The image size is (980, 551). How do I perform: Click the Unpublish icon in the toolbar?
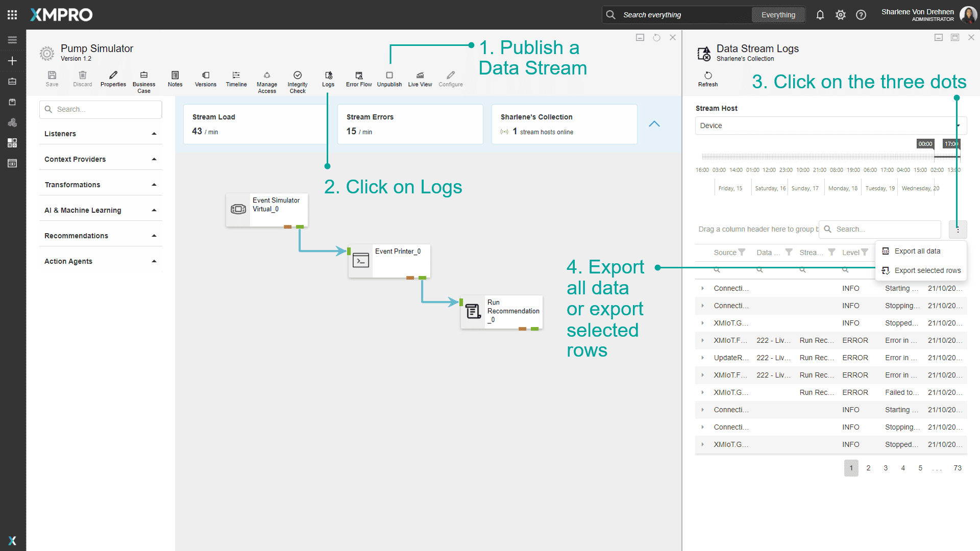coord(389,79)
